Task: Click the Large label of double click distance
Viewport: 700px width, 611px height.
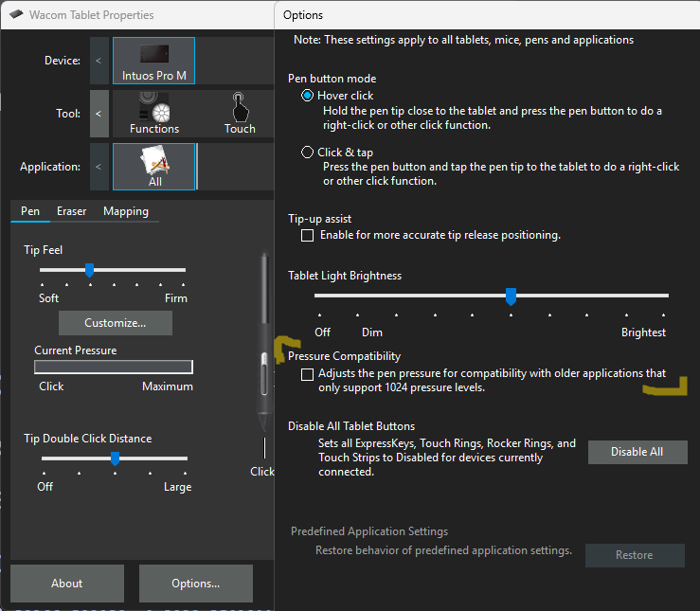Action: pos(178,487)
